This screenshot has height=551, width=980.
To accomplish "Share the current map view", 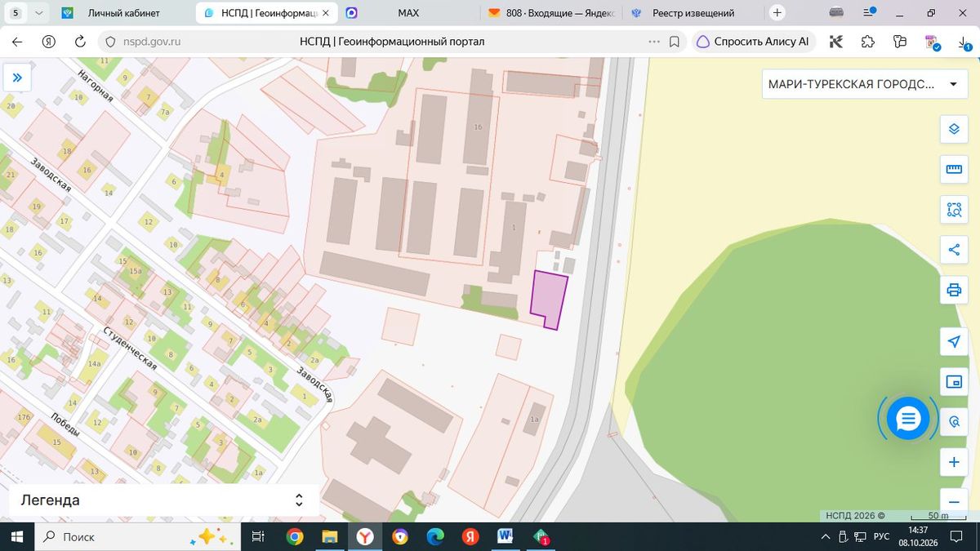I will coord(953,250).
